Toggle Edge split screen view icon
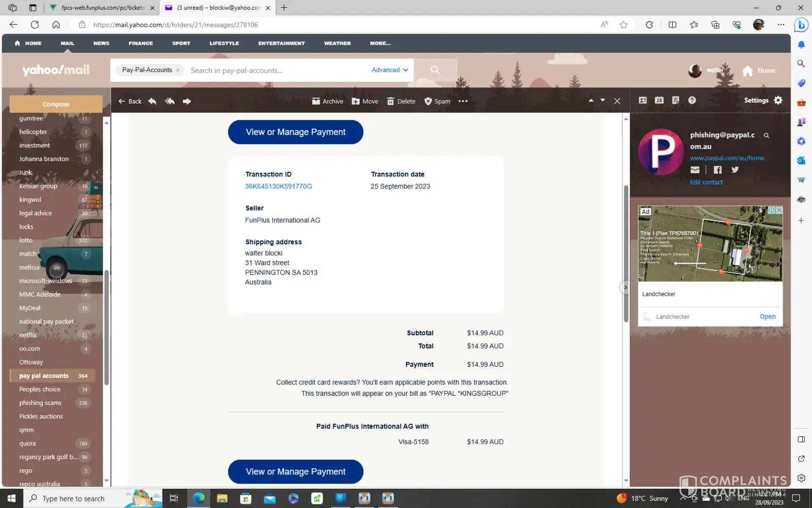This screenshot has width=812, height=508. tap(672, 24)
